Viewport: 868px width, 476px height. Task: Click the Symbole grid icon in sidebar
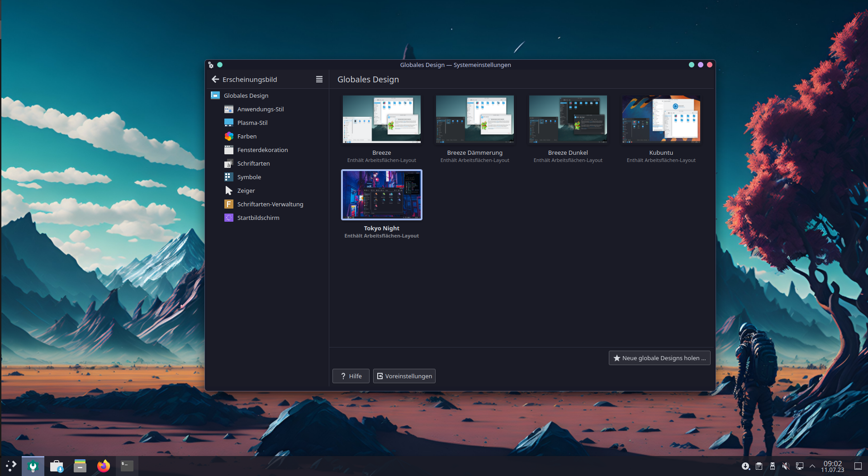point(229,177)
